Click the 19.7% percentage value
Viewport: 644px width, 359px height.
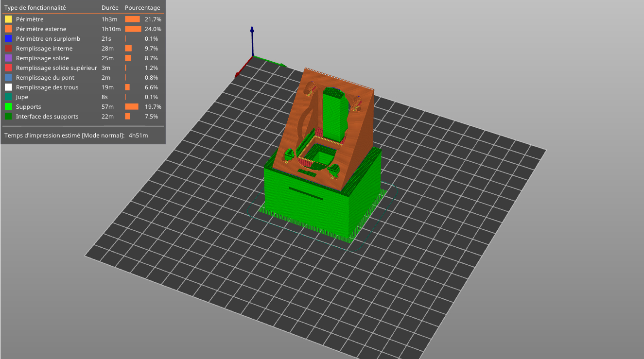pos(153,107)
